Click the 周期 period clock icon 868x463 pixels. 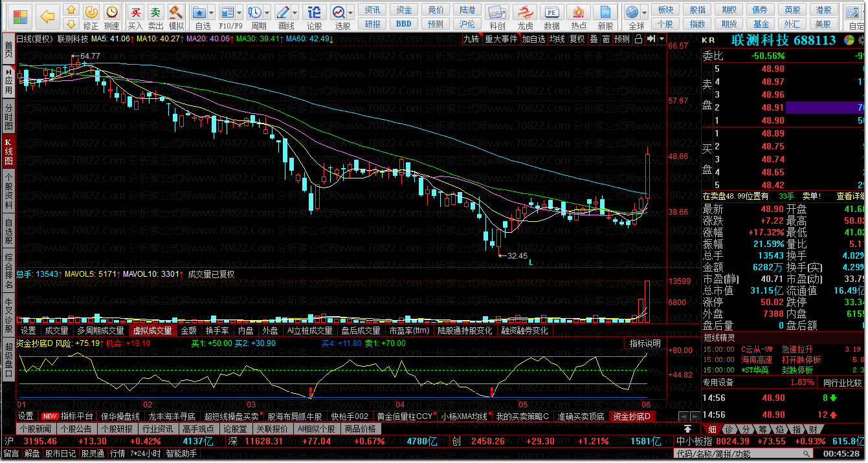click(x=255, y=12)
